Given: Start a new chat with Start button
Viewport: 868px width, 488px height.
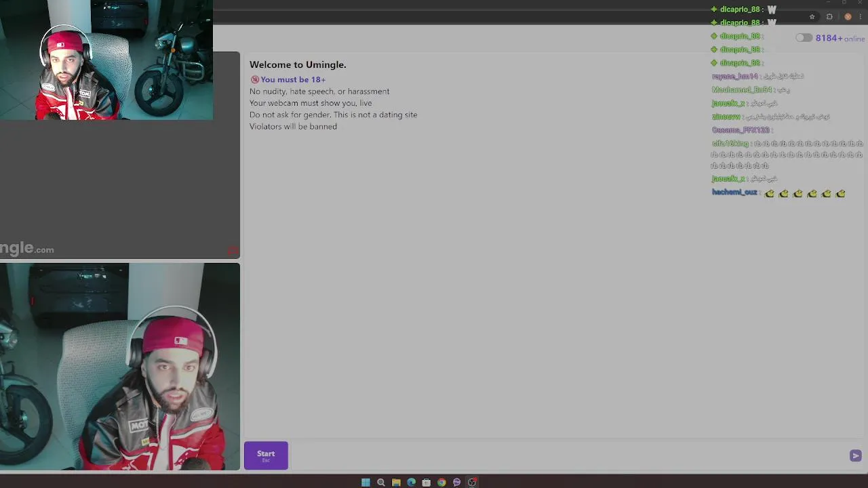Looking at the screenshot, I should tap(266, 455).
